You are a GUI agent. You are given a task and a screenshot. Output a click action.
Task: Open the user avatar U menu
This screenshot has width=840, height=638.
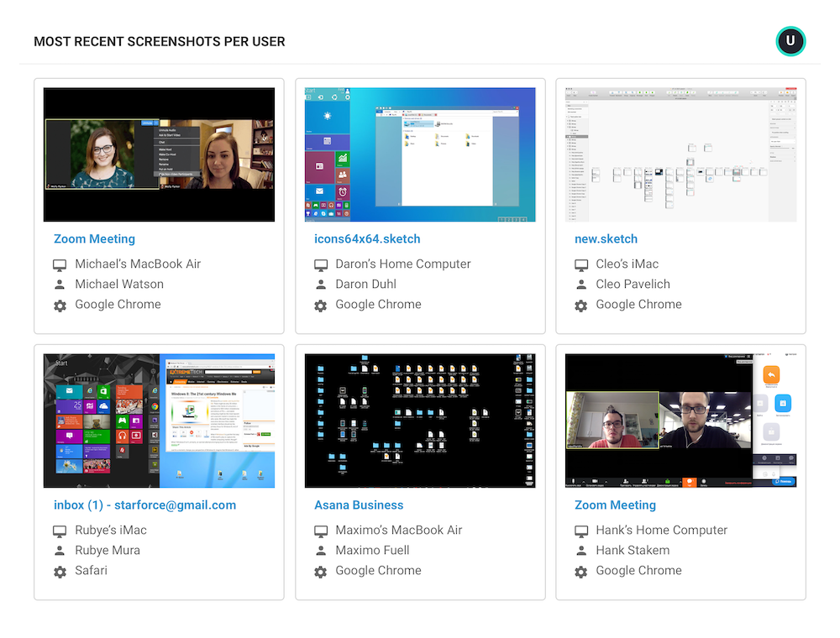click(790, 41)
